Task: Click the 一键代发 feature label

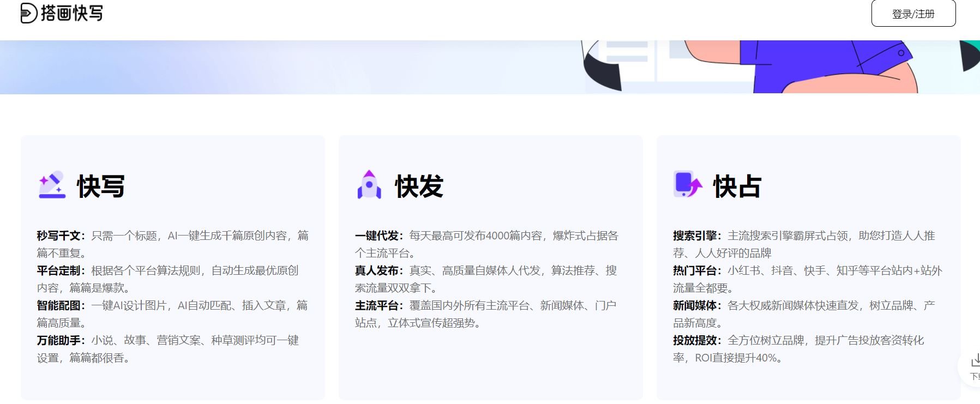Action: coord(377,236)
